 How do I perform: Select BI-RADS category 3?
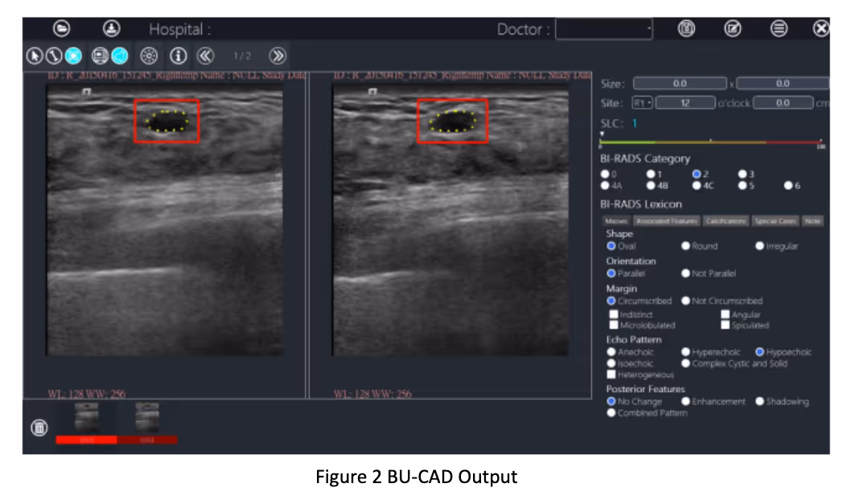pyautogui.click(x=743, y=174)
